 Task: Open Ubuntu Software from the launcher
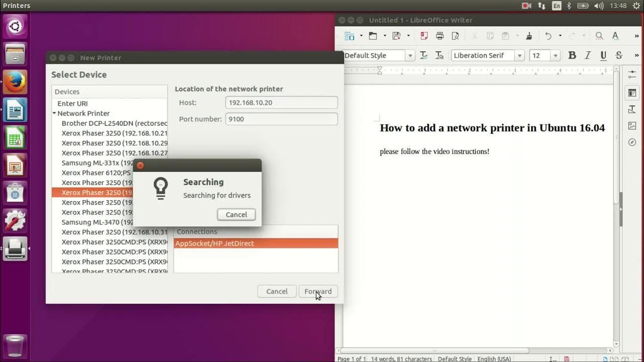(x=15, y=193)
